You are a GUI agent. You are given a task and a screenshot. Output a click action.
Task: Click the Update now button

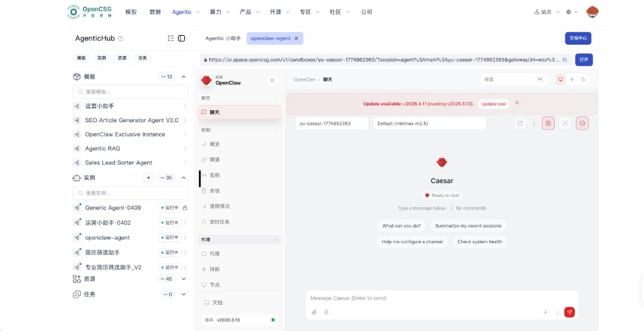pos(493,104)
